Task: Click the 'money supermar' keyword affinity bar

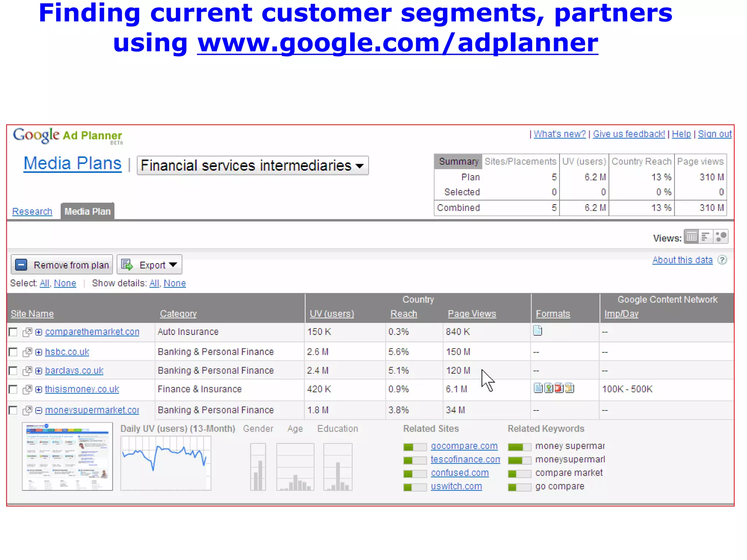Action: [520, 447]
